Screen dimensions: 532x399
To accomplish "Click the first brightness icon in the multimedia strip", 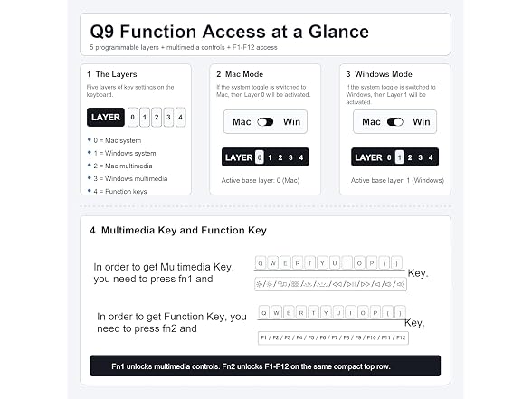I will click(x=259, y=284).
